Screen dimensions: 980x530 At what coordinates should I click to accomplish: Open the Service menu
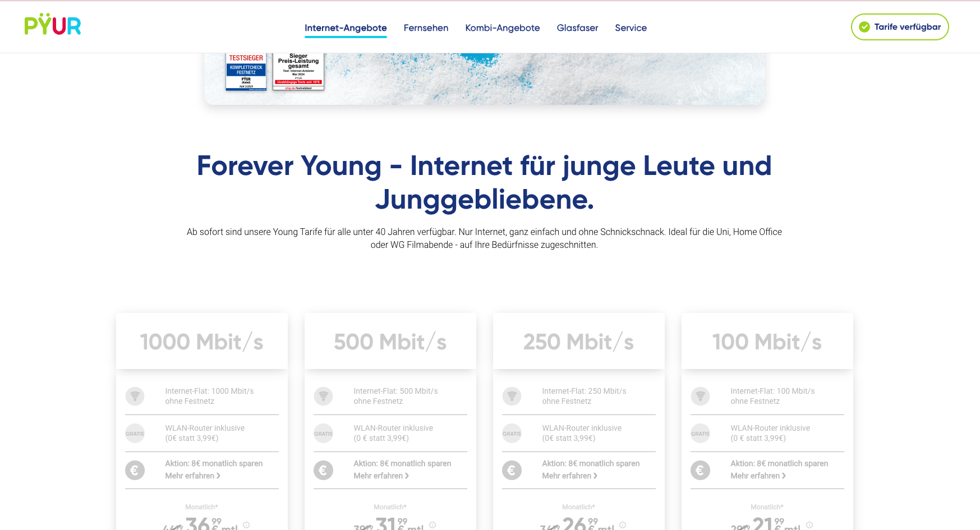click(631, 27)
